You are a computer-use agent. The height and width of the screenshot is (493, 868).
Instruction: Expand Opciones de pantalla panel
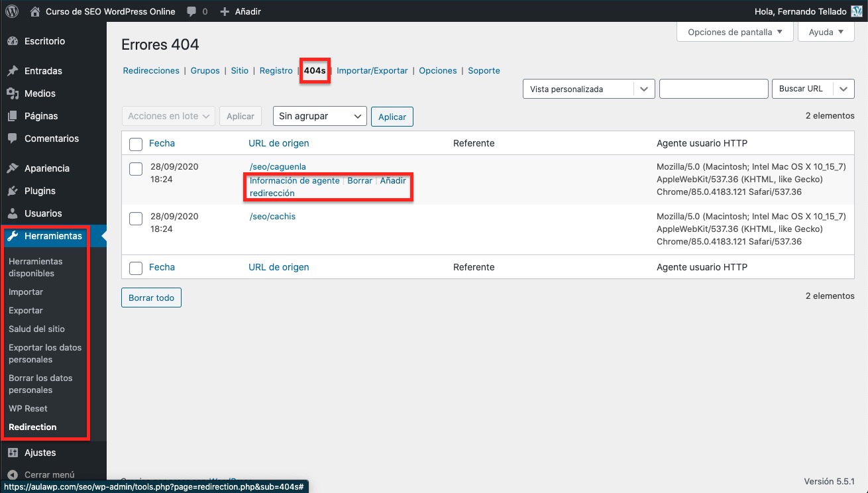click(x=735, y=32)
